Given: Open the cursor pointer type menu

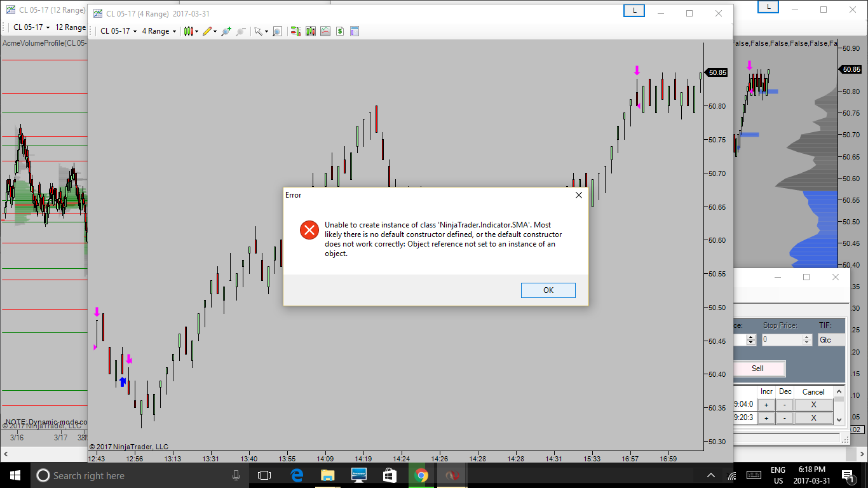Looking at the screenshot, I should coord(261,31).
